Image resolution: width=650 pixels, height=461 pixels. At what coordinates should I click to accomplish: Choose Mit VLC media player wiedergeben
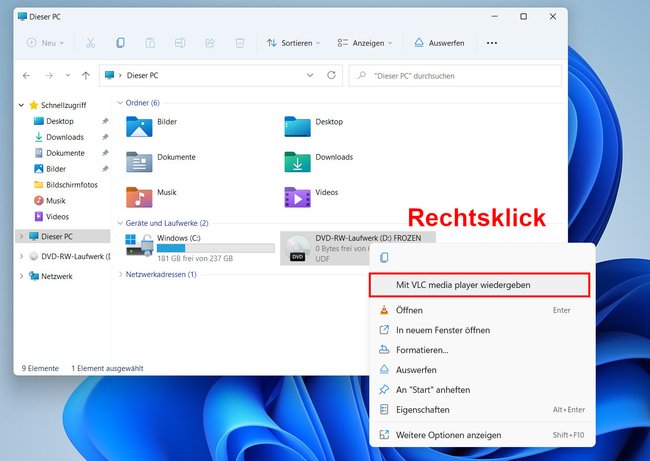[480, 285]
